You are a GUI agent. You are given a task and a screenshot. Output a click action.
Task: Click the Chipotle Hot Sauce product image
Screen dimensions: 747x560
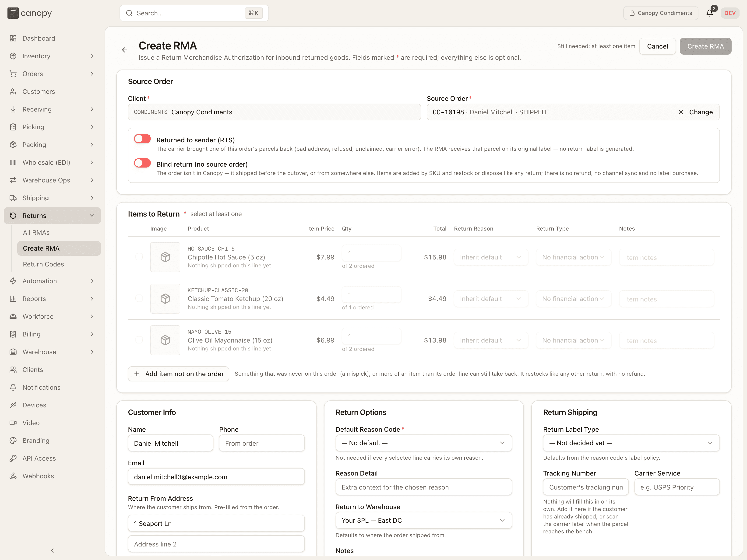[x=165, y=257]
